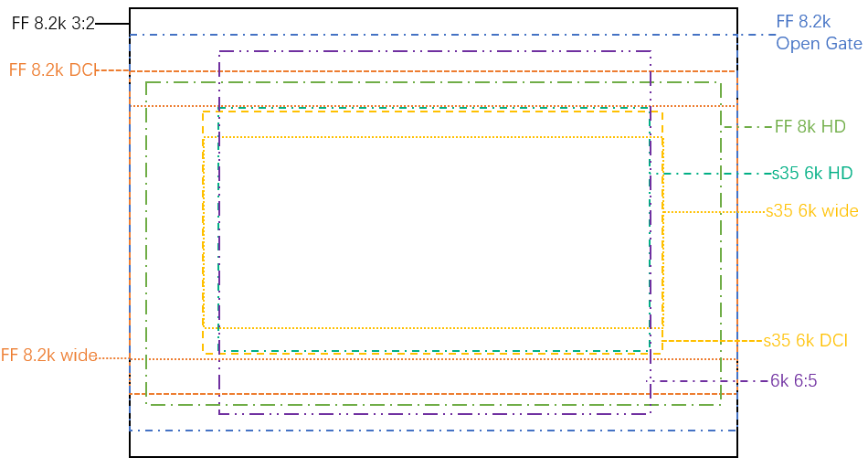
Task: Click the 's35 6k DCI' label
Action: pyautogui.click(x=805, y=341)
